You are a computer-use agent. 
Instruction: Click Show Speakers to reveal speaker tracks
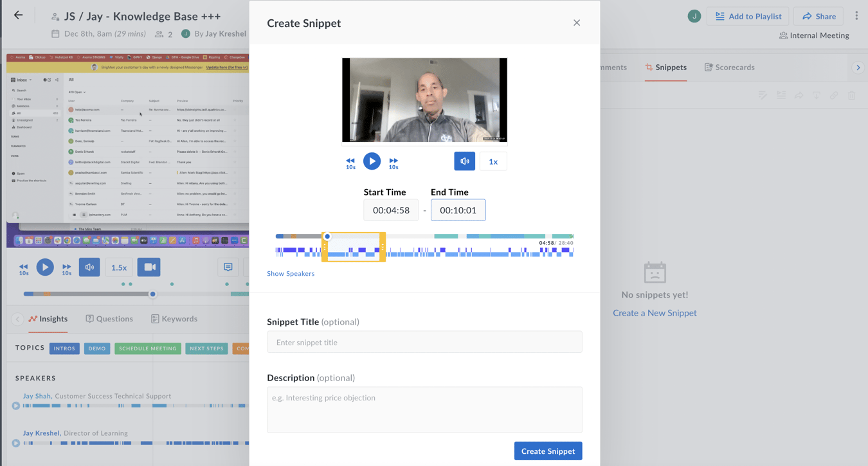291,273
